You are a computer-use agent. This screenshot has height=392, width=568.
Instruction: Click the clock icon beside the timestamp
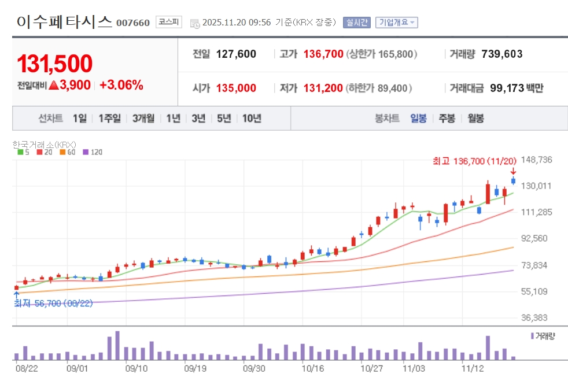pyautogui.click(x=195, y=23)
